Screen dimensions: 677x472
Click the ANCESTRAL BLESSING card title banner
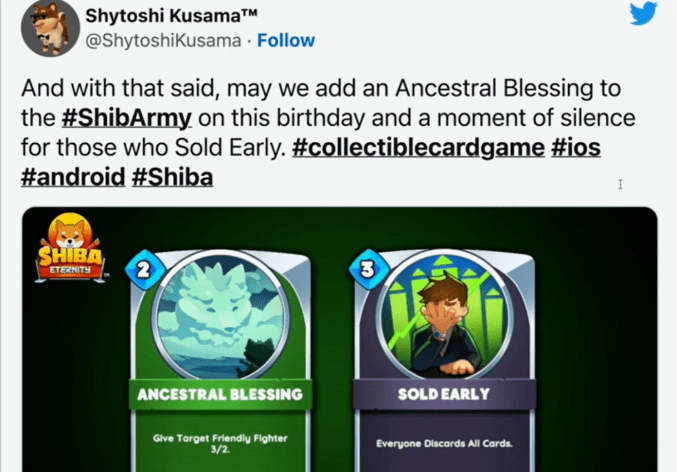click(x=221, y=393)
